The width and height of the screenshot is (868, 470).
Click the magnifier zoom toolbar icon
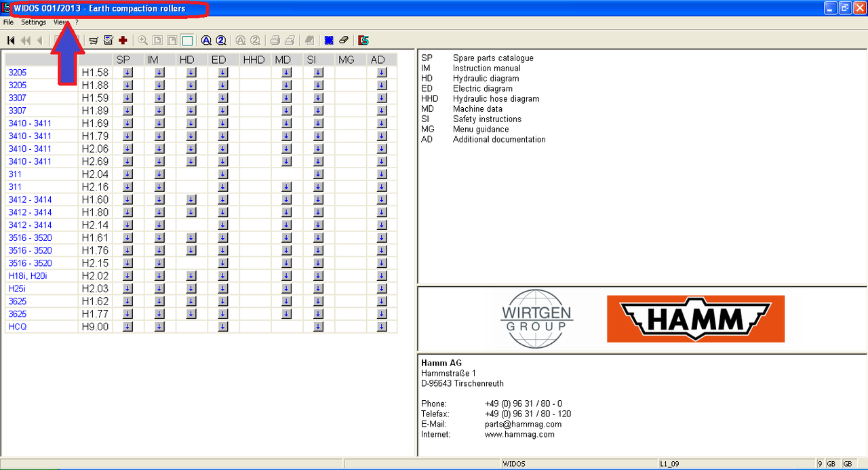pos(143,40)
